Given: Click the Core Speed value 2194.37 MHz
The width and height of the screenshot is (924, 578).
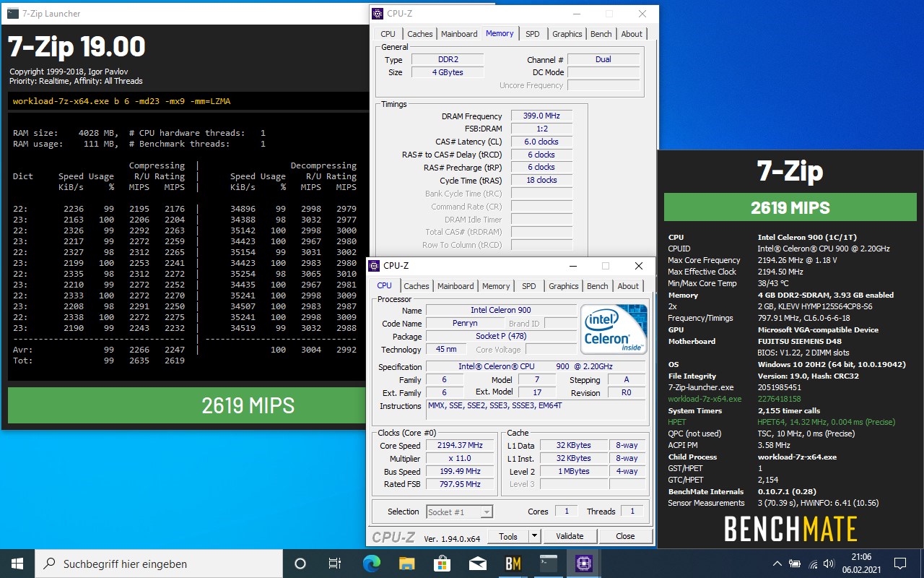Looking at the screenshot, I should [460, 445].
